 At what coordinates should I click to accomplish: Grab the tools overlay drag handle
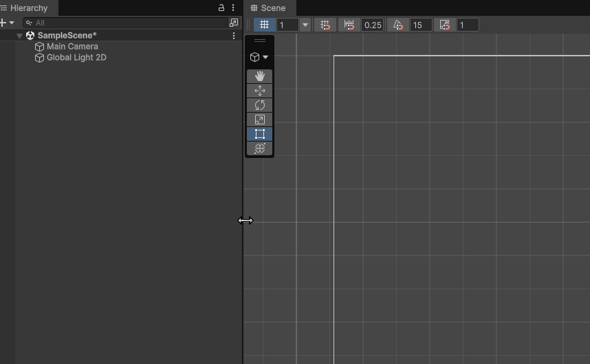260,41
